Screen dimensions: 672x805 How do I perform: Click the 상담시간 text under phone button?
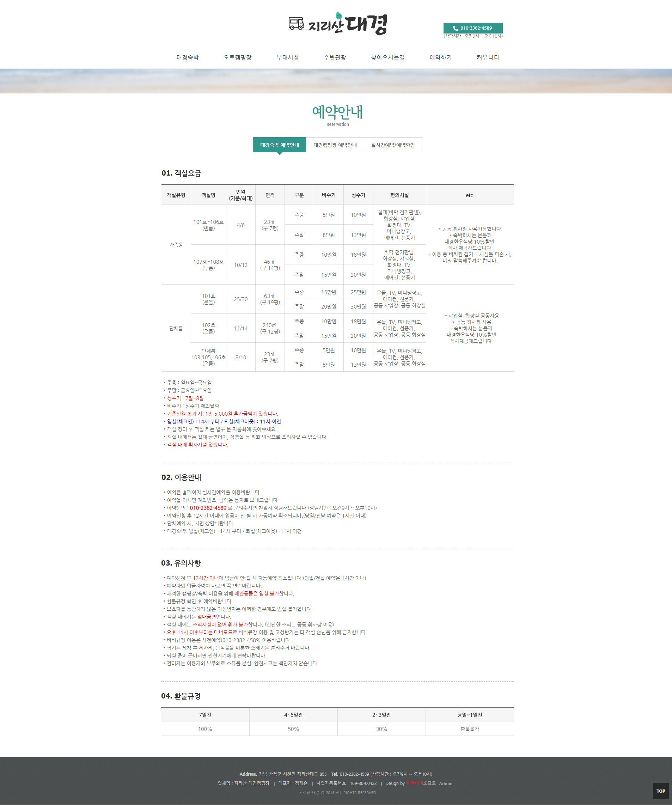(473, 36)
